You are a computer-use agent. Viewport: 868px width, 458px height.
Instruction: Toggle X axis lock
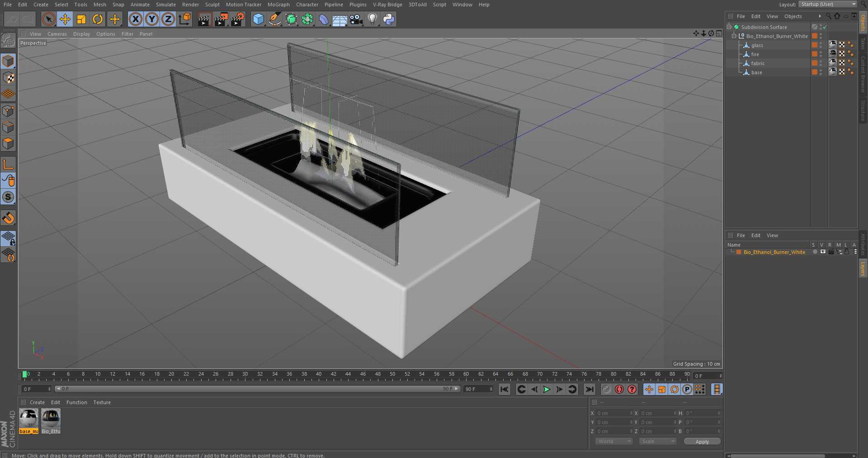coord(135,19)
